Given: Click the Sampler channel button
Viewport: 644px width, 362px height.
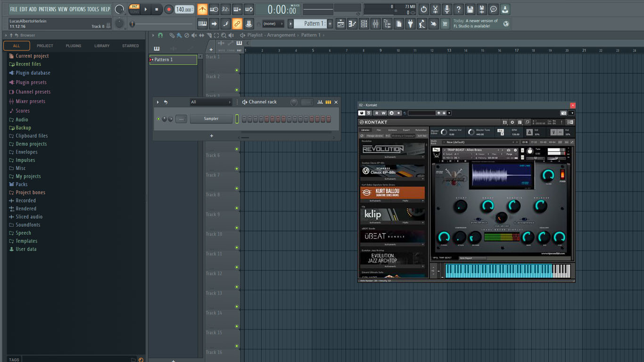Looking at the screenshot, I should pos(211,119).
